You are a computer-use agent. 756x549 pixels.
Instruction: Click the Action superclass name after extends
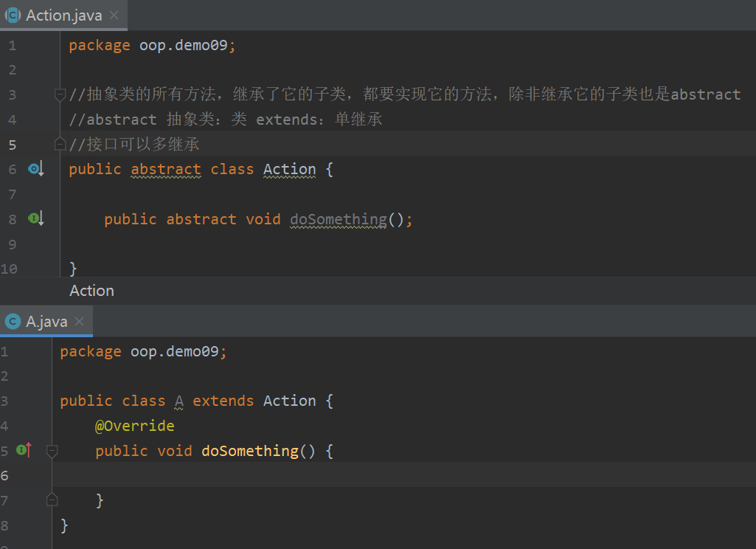click(289, 401)
